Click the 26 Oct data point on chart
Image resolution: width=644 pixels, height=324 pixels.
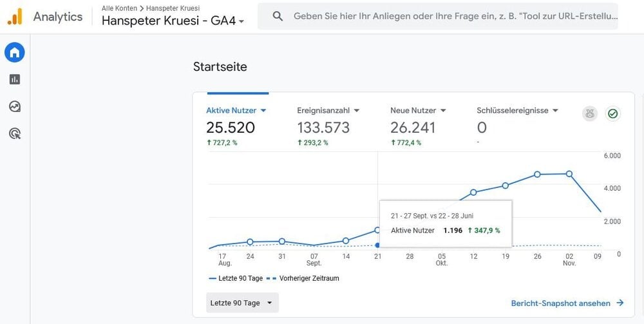coord(537,175)
